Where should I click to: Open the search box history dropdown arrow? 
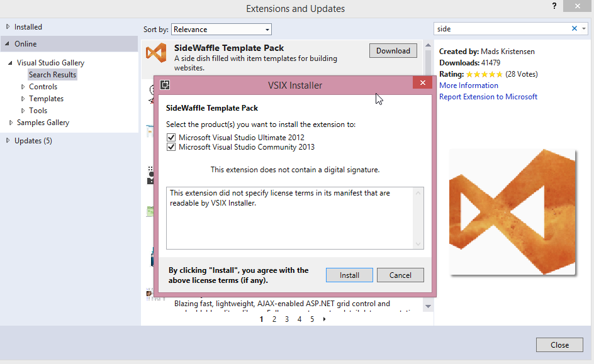[584, 28]
